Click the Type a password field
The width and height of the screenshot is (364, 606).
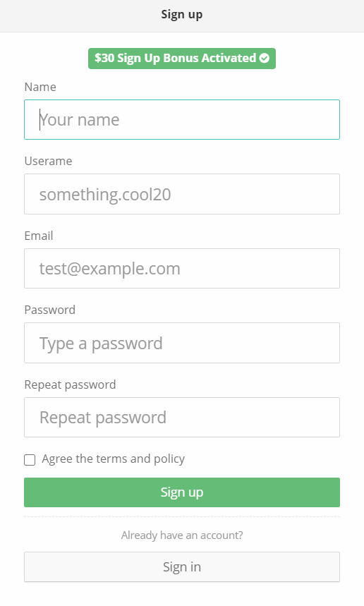(x=181, y=343)
